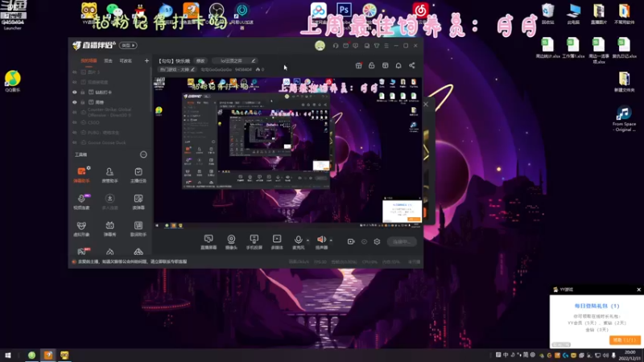Expand the microphone options arrow
Screen dimensions: 644x362
pyautogui.click(x=308, y=241)
